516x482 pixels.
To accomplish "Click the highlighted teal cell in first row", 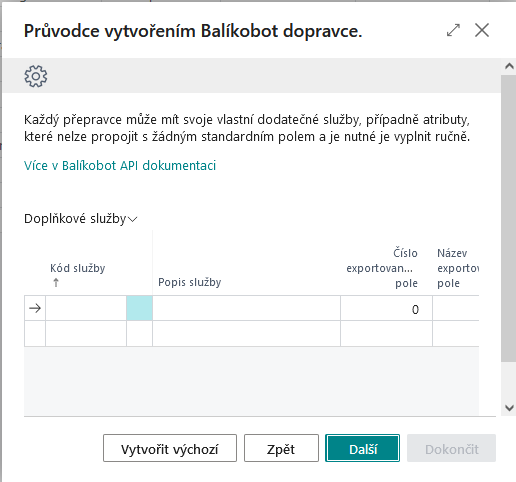I will tap(140, 308).
